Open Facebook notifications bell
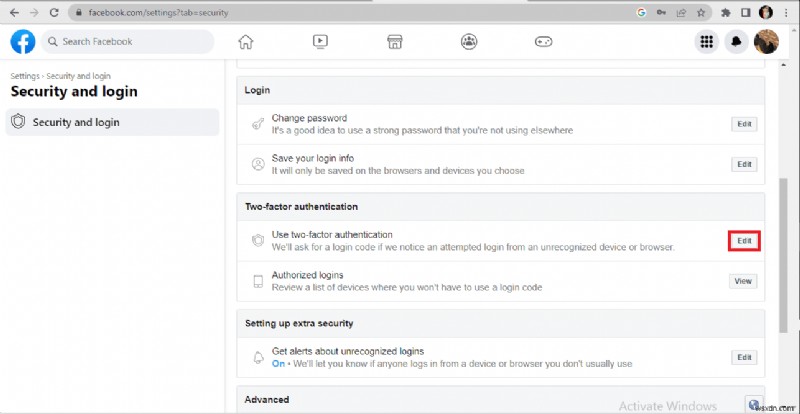800x414 pixels. point(736,42)
